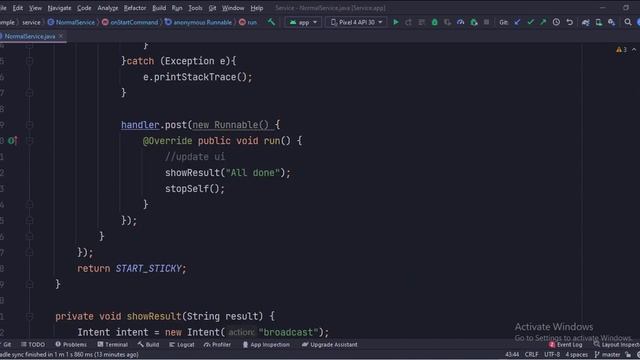Open the Pixel 4 API 30 device dropdown
The image size is (640, 360).
click(356, 22)
